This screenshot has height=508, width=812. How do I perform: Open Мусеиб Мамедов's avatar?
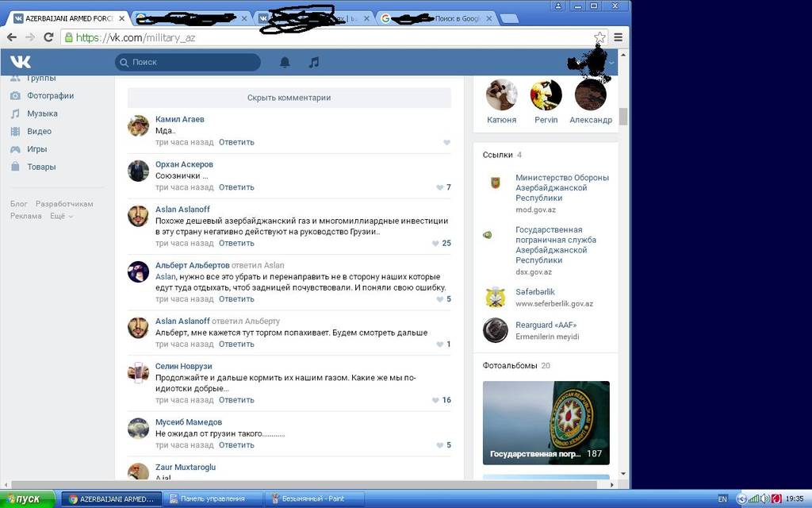coord(138,429)
